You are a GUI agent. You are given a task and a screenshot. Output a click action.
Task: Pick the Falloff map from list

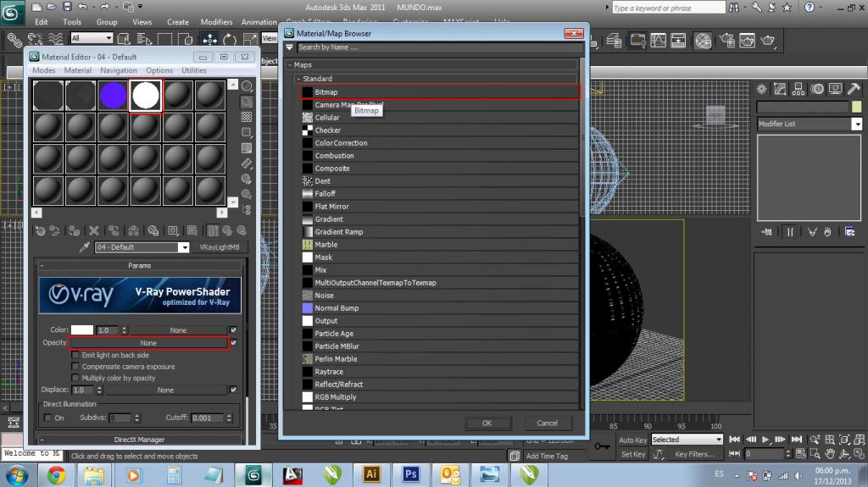[x=440, y=194]
